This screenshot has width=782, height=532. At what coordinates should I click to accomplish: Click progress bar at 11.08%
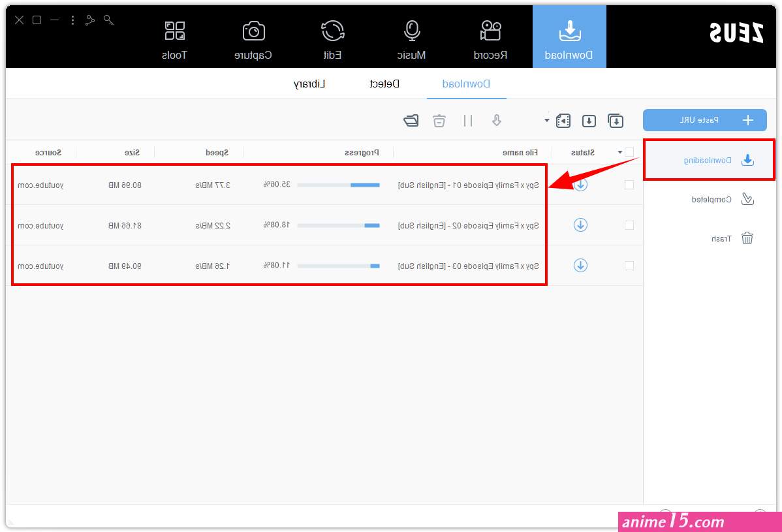tap(339, 266)
